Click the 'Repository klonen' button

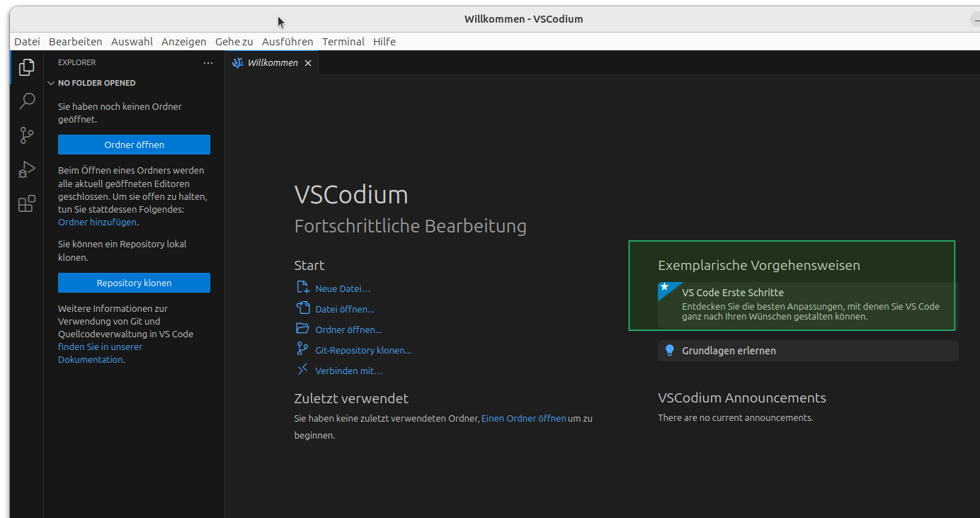134,282
